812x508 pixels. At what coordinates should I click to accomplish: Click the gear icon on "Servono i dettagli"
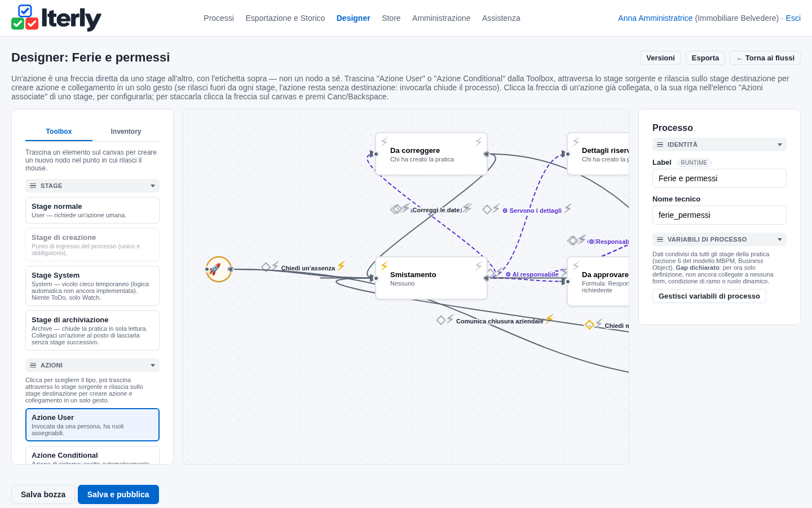(505, 211)
